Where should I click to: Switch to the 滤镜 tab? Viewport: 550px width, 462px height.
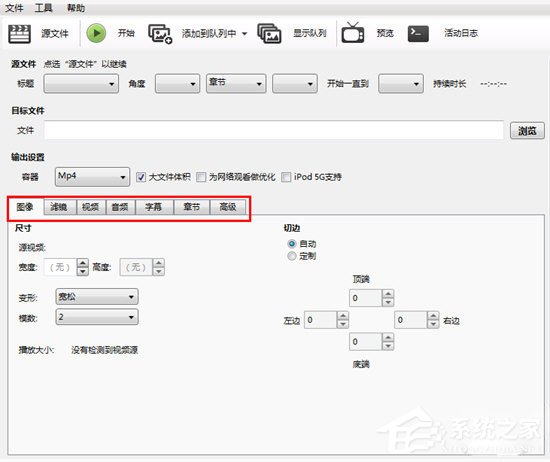pyautogui.click(x=60, y=207)
